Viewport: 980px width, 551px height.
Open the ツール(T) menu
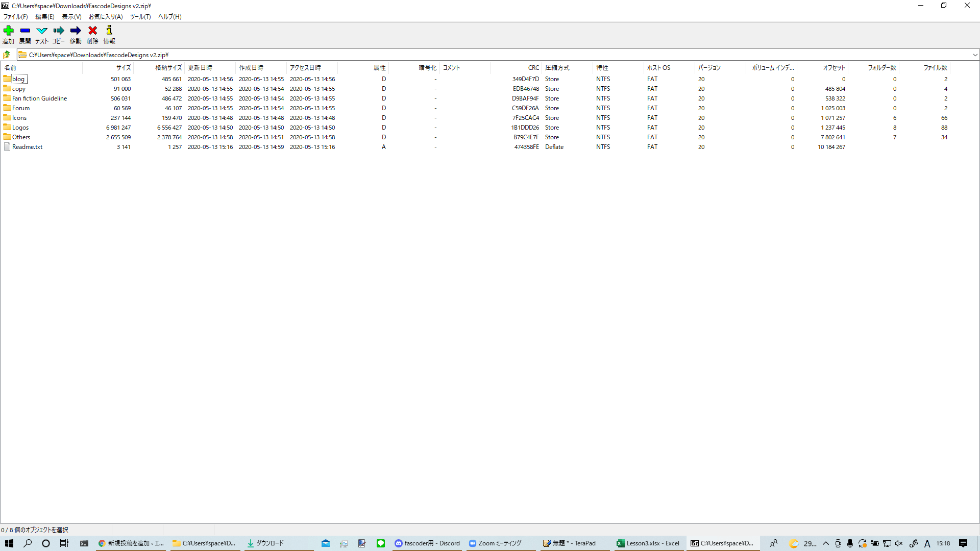[140, 17]
